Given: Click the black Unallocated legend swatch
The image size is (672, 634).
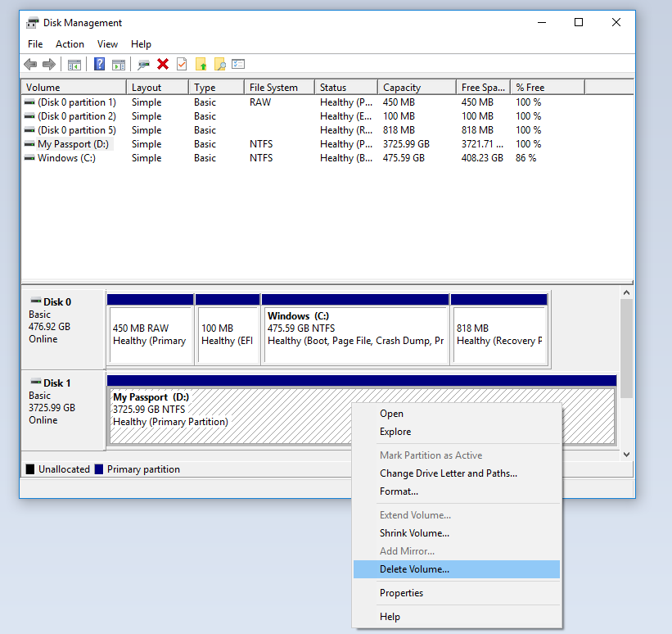Looking at the screenshot, I should pyautogui.click(x=30, y=469).
